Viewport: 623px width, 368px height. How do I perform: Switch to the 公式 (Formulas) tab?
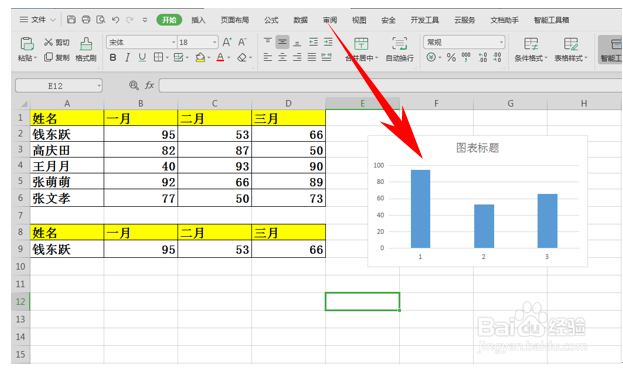click(271, 20)
